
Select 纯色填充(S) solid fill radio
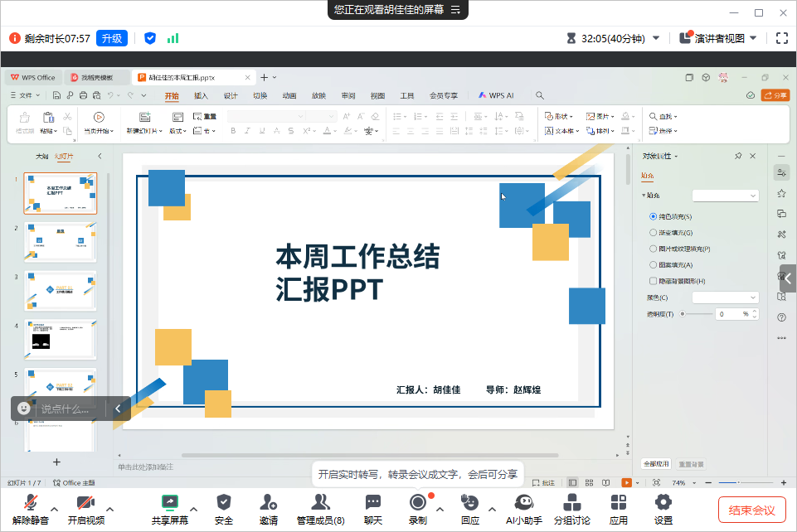tap(654, 216)
